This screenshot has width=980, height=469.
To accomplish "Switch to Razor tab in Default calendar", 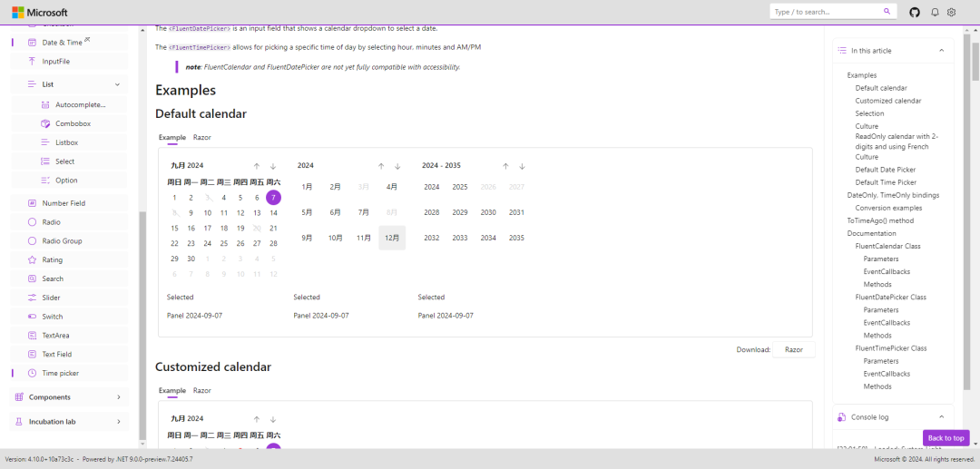I will (201, 137).
